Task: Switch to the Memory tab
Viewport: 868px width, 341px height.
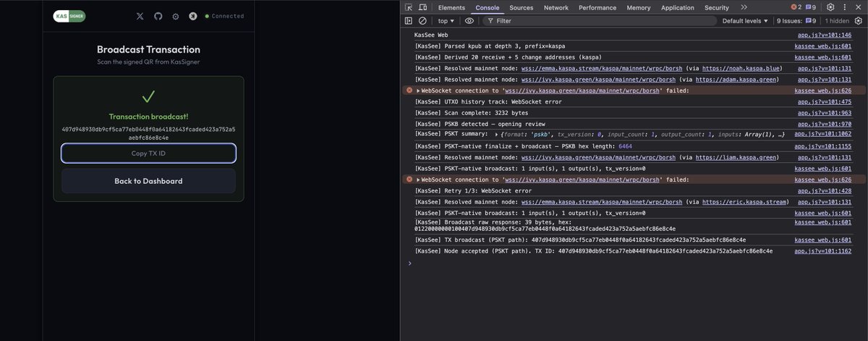Action: [x=639, y=7]
